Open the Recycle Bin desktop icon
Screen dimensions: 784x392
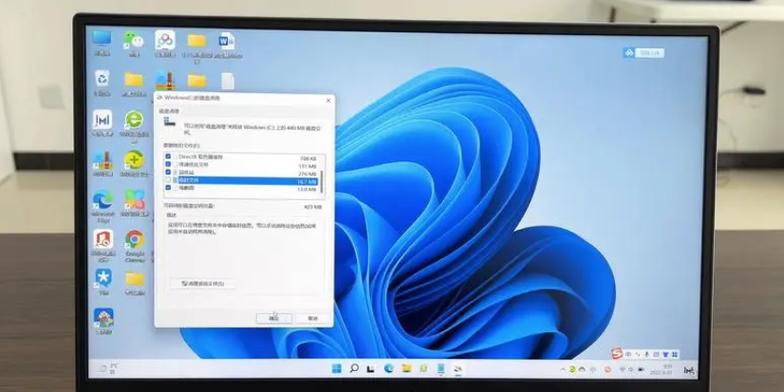coord(102,78)
